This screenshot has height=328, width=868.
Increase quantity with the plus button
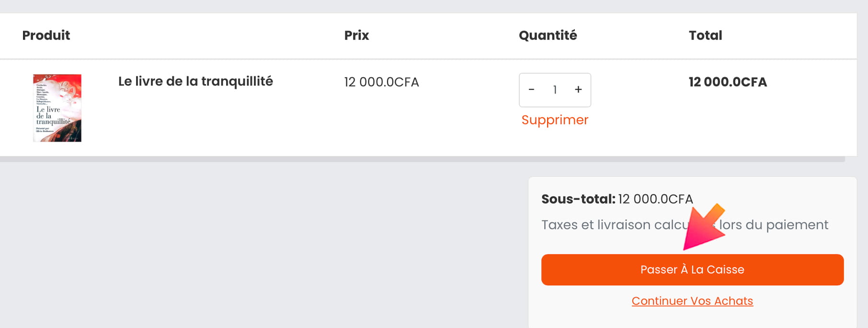pos(578,90)
